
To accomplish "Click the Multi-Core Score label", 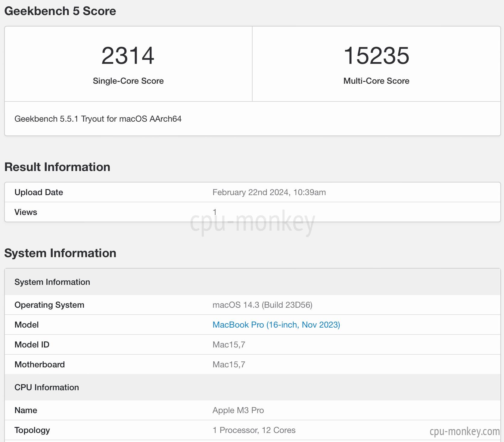I will [376, 81].
